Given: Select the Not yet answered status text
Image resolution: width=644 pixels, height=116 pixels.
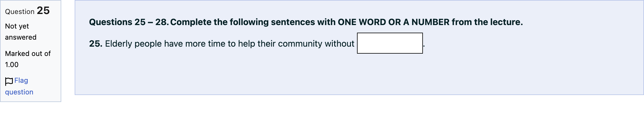Looking at the screenshot, I should coord(21,32).
